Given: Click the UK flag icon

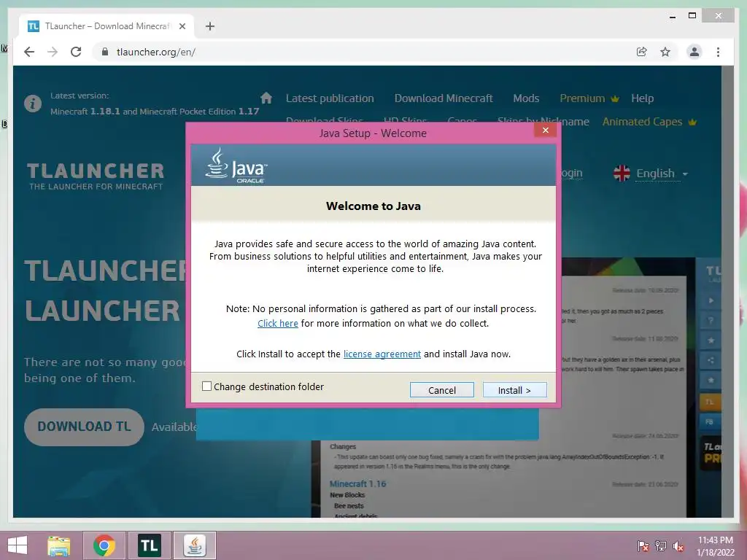Looking at the screenshot, I should [x=622, y=174].
